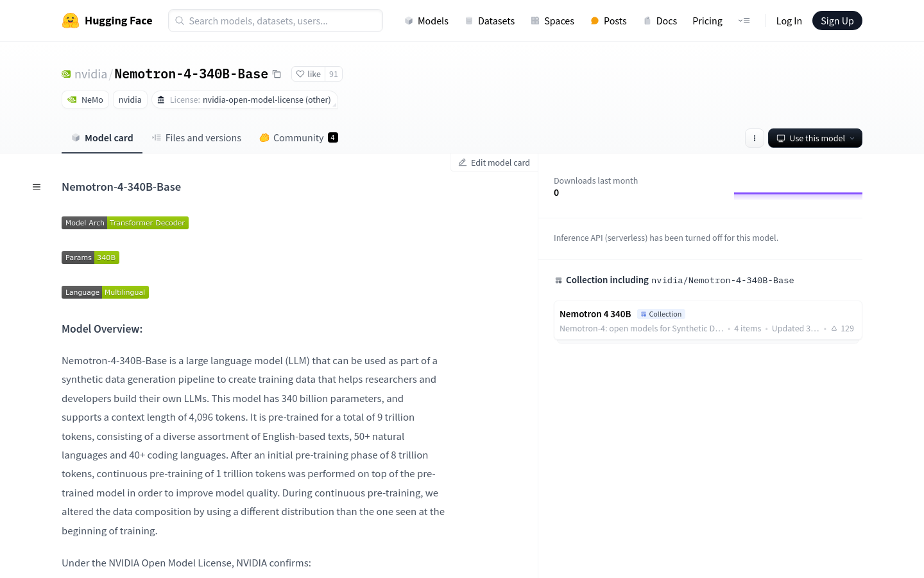Click the Inference API turned off notice

click(666, 238)
